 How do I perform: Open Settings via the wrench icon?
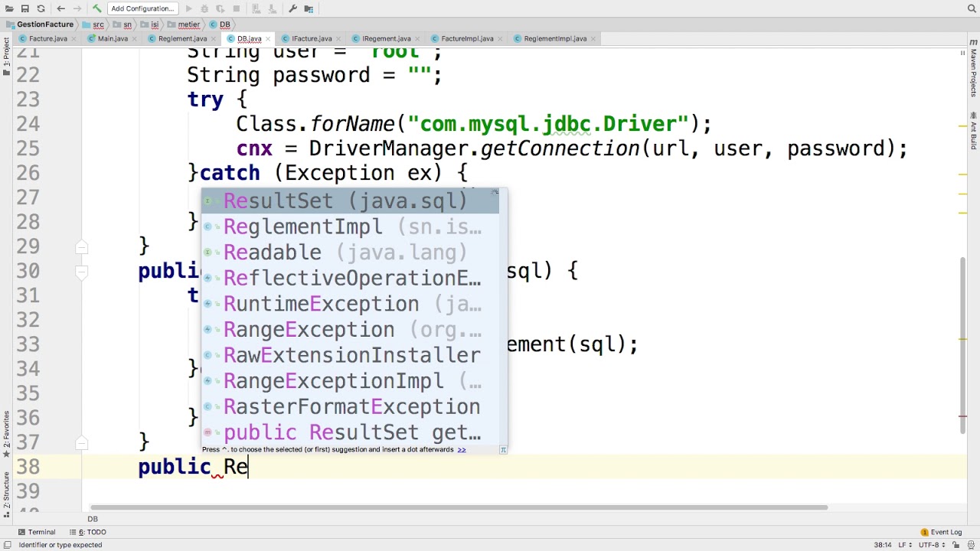pos(292,8)
